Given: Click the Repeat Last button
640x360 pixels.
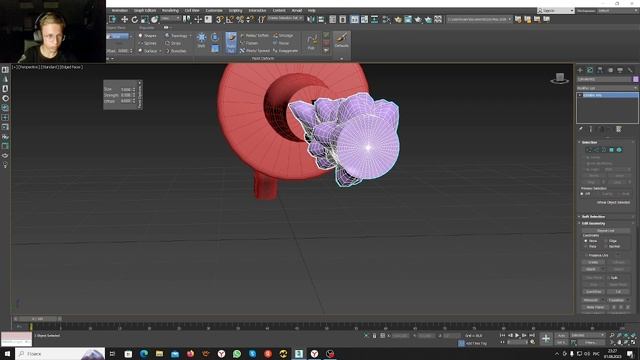Looking at the screenshot, I should coord(606,231).
